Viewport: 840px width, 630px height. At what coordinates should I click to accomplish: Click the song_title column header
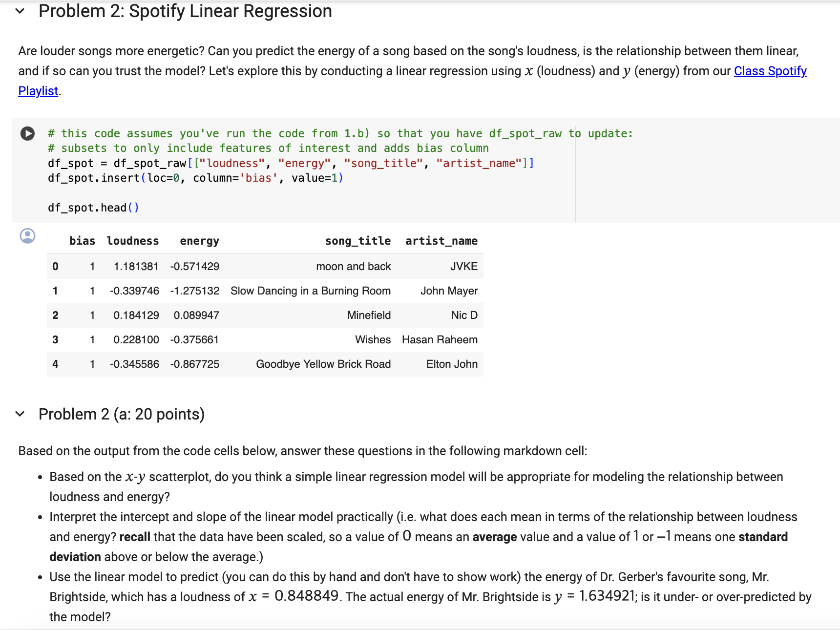point(358,240)
